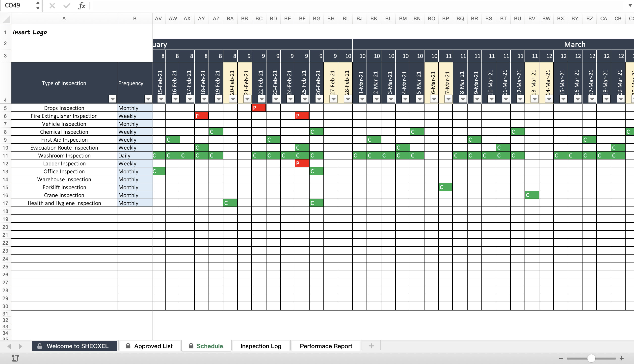
Task: Click the status bar macro record icon
Action: coord(15,358)
